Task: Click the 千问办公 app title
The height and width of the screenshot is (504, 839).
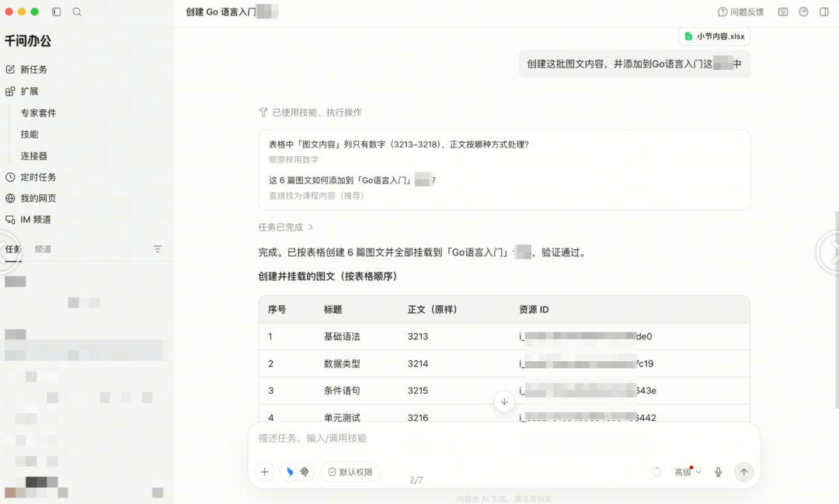Action: coord(28,40)
